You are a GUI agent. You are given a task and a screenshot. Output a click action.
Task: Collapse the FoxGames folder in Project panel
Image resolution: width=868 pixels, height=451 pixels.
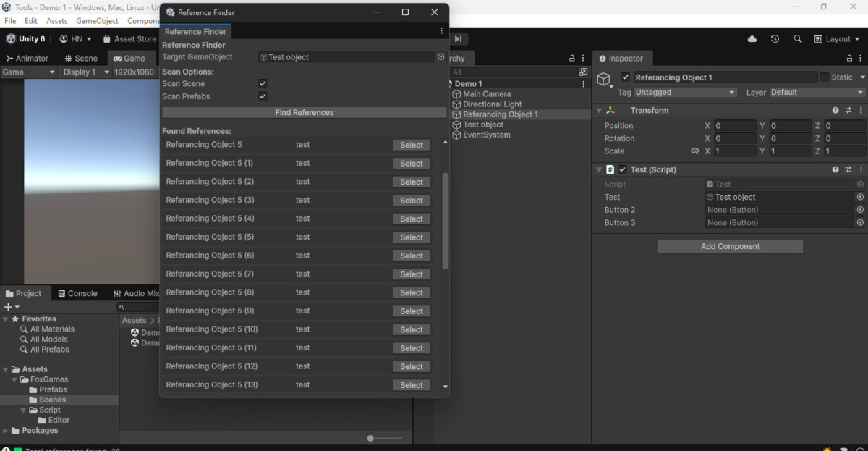(x=13, y=379)
